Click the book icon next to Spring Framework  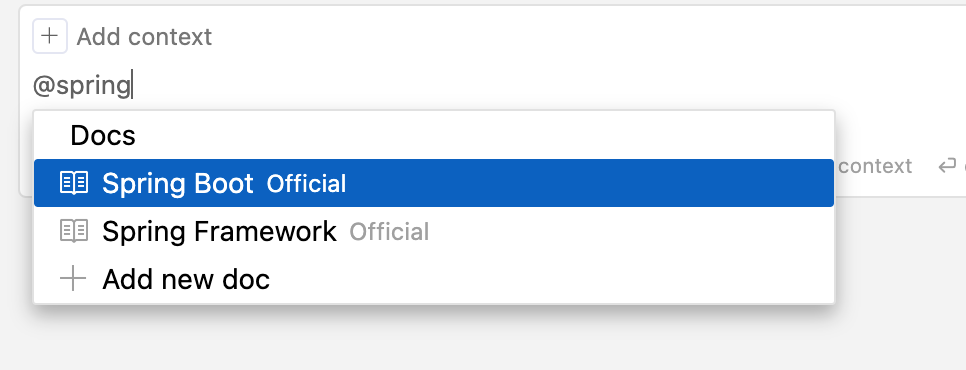pos(74,231)
